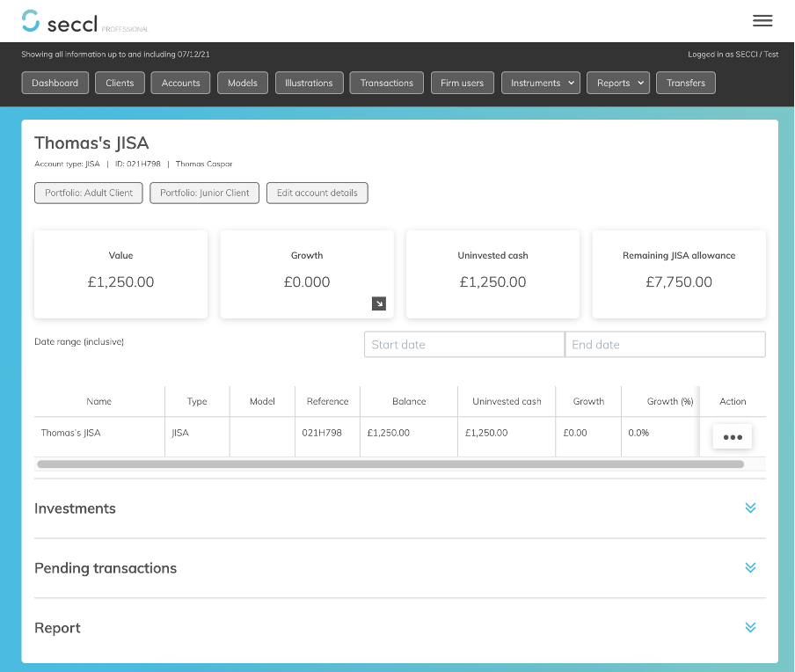Image resolution: width=795 pixels, height=672 pixels.
Task: Click the End date input field
Action: coord(665,344)
